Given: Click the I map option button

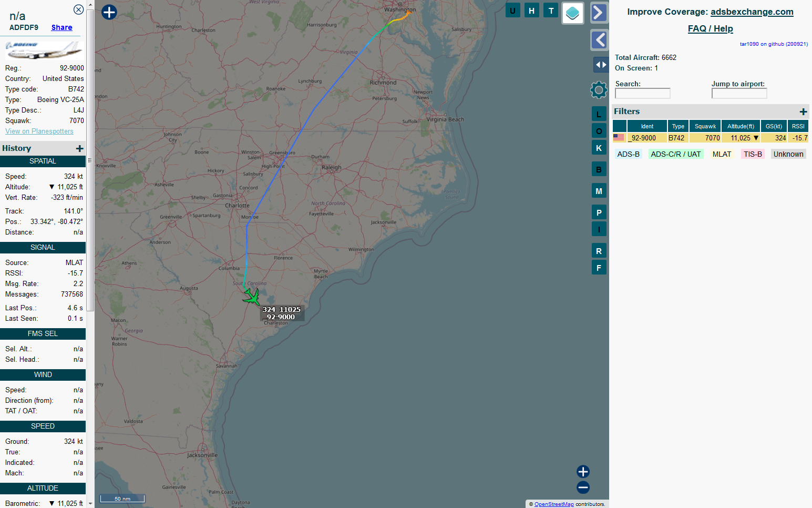Looking at the screenshot, I should tap(599, 229).
